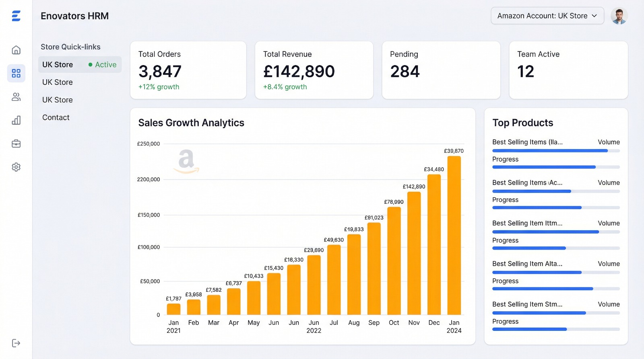Open the team users icon

click(x=16, y=97)
